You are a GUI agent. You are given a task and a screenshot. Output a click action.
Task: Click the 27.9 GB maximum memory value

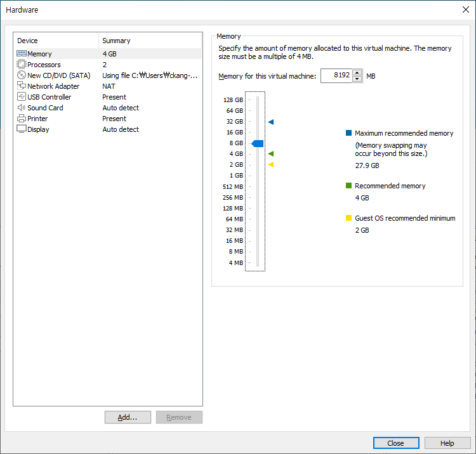pos(367,165)
